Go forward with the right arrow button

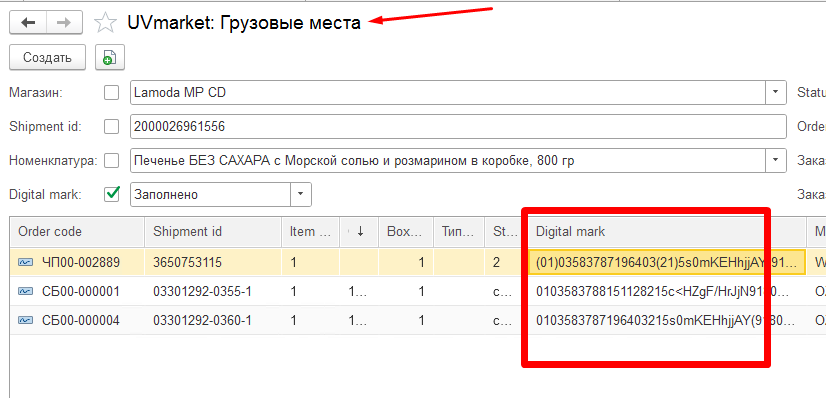pyautogui.click(x=64, y=23)
